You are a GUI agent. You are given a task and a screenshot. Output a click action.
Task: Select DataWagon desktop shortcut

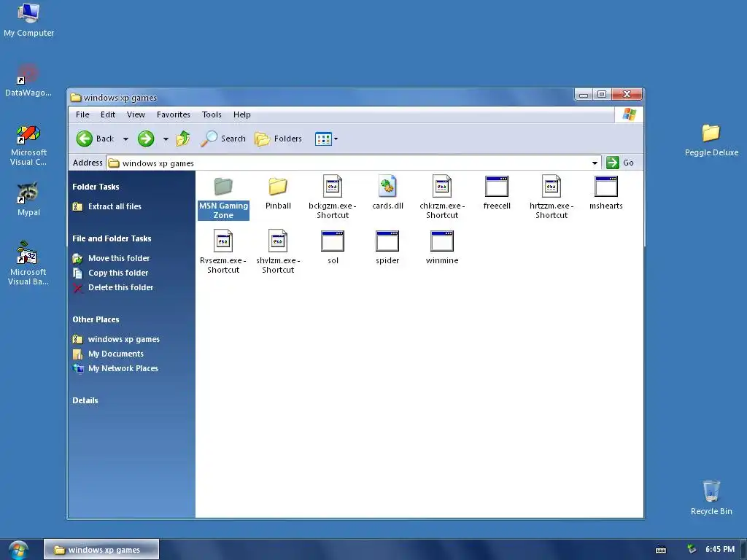(x=28, y=80)
